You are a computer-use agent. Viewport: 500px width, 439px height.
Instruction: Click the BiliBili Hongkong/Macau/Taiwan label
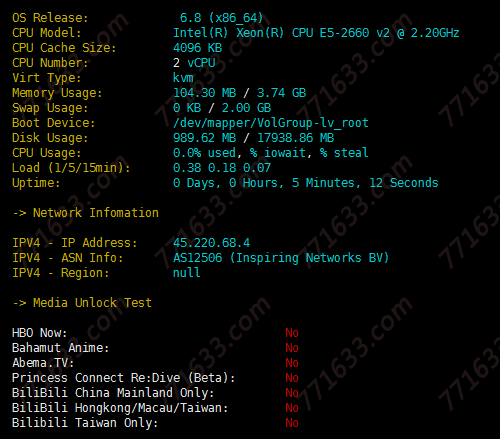(x=120, y=408)
